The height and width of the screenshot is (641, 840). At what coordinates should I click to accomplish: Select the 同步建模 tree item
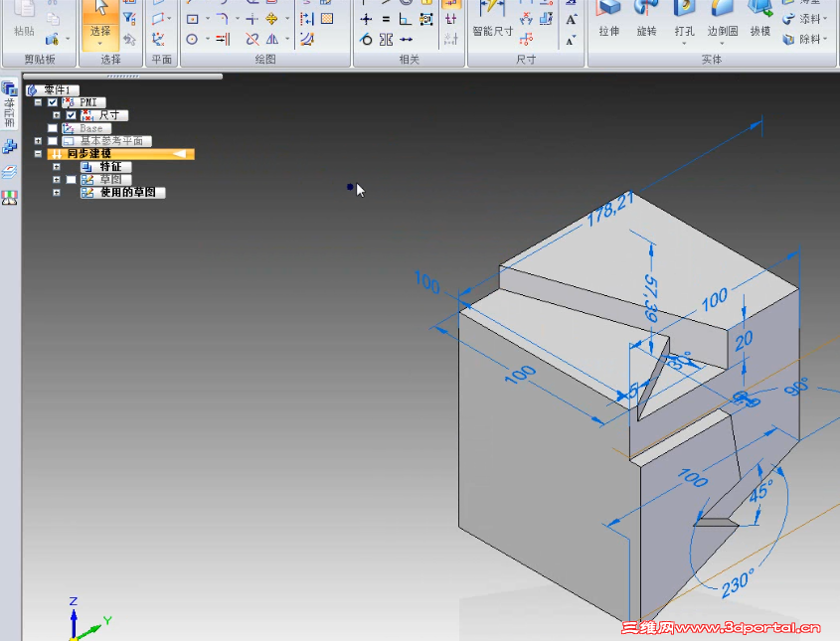coord(89,154)
